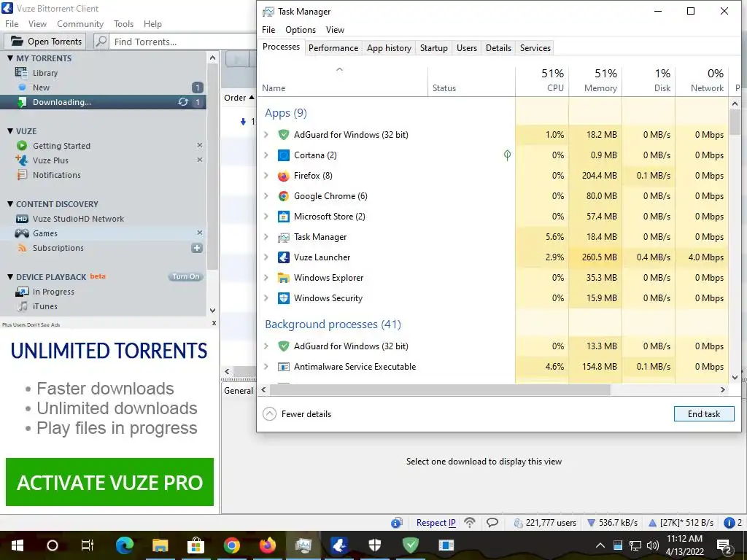Open Firefox from the Windows taskbar
The image size is (747, 560).
tap(268, 545)
